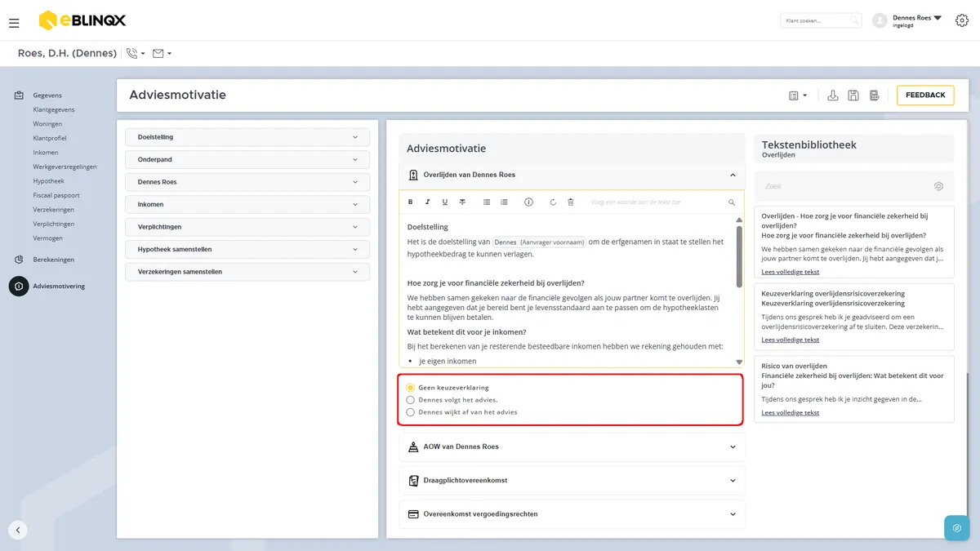Insert a numbered list

point(504,202)
